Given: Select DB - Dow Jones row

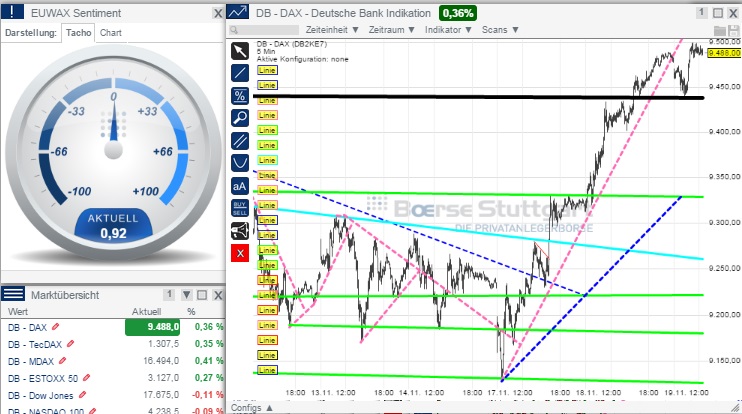Looking at the screenshot, I should [113, 395].
